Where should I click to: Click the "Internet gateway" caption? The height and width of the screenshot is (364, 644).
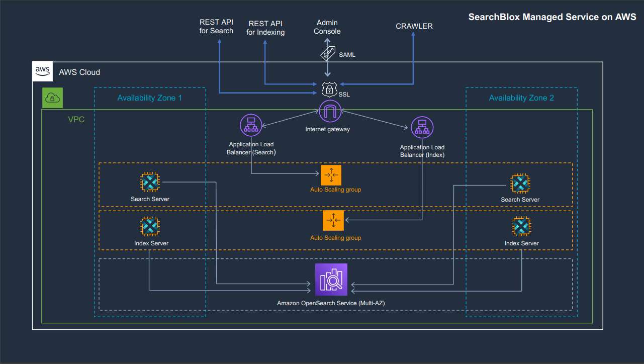(x=327, y=129)
